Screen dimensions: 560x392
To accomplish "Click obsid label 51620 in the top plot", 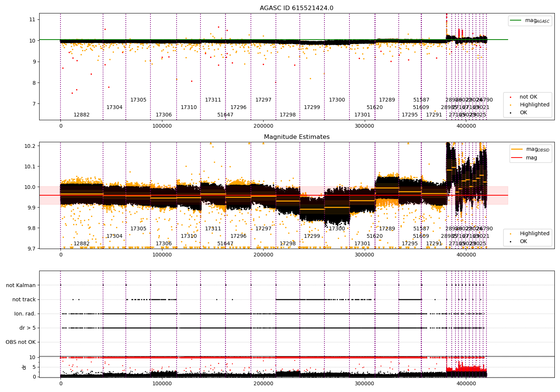I will (x=374, y=108).
